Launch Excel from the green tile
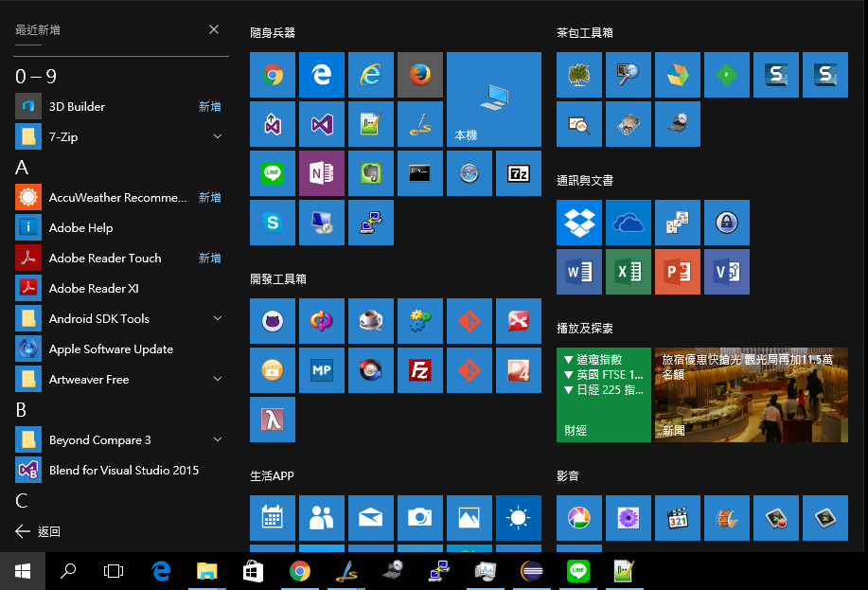 629,272
